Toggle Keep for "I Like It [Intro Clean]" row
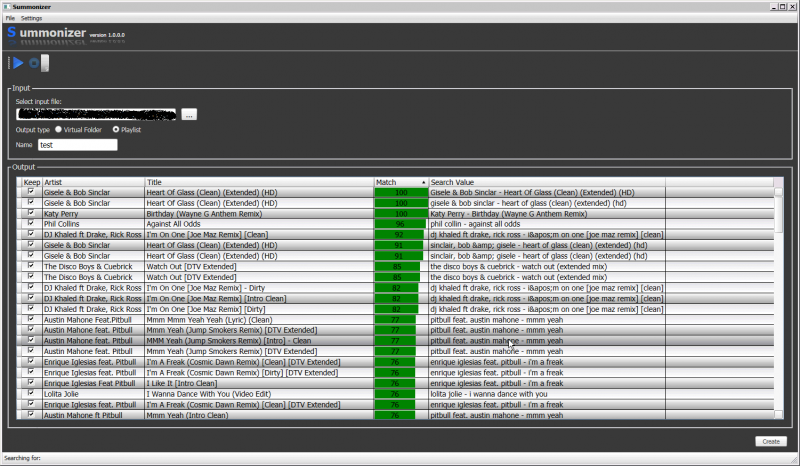The width and height of the screenshot is (800, 466). click(x=31, y=382)
